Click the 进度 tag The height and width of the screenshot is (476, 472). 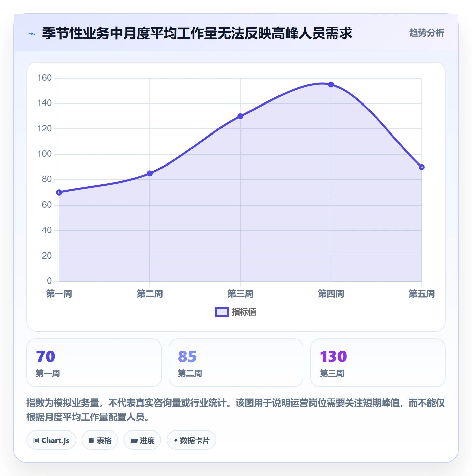142,440
